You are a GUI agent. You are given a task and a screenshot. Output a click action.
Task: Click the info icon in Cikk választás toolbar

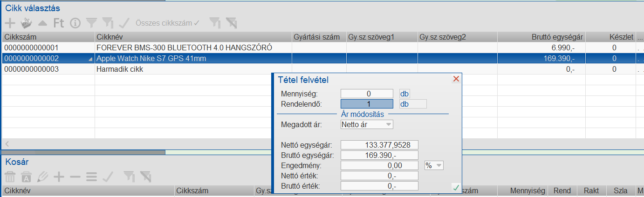[x=75, y=22]
